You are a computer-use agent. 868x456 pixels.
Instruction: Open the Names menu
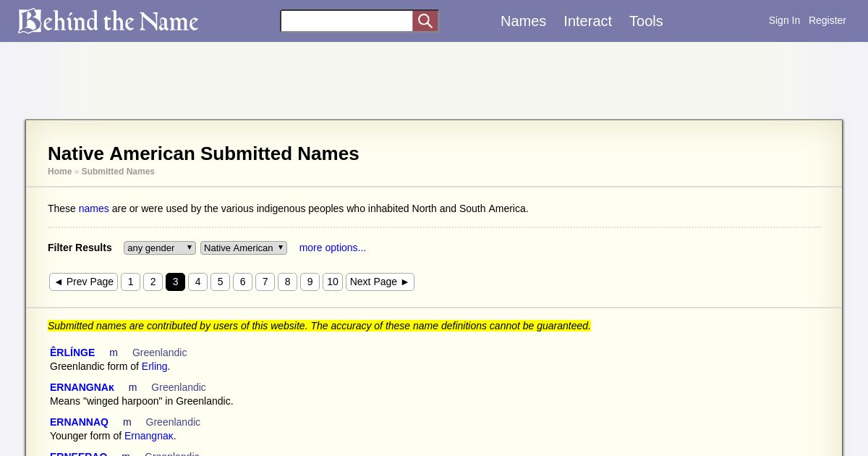point(523,21)
